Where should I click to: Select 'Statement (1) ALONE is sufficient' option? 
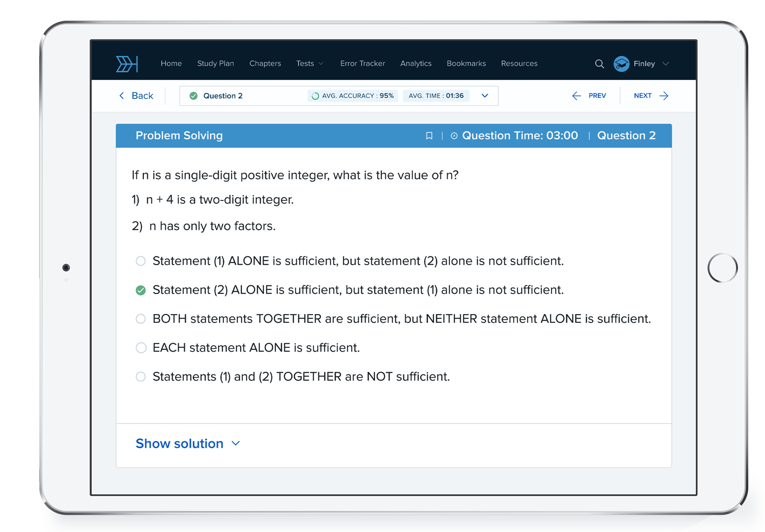141,261
